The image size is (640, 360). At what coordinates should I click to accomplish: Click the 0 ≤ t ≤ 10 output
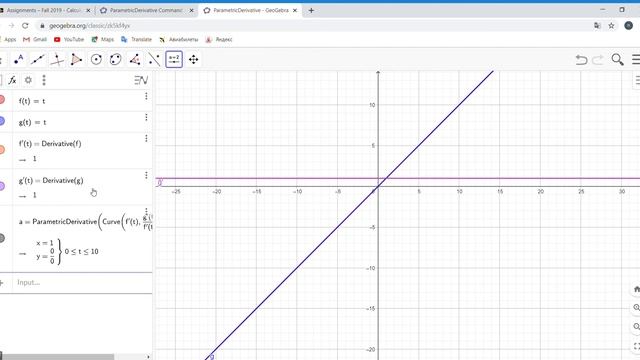(82, 251)
